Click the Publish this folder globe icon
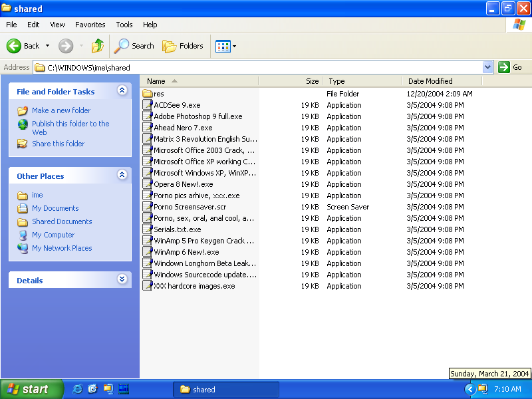The width and height of the screenshot is (532, 399). click(23, 124)
